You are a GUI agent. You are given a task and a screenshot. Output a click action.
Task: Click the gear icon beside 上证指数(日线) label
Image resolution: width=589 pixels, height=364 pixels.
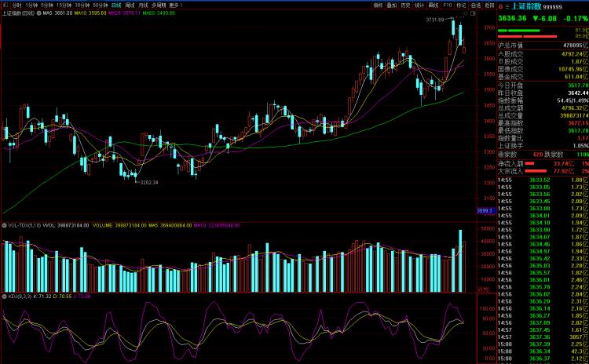[39, 13]
